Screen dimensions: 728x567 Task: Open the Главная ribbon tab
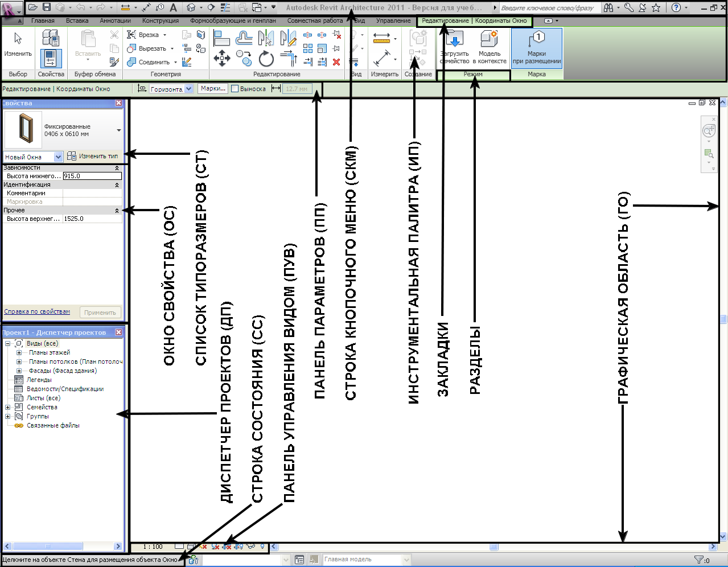click(x=43, y=20)
